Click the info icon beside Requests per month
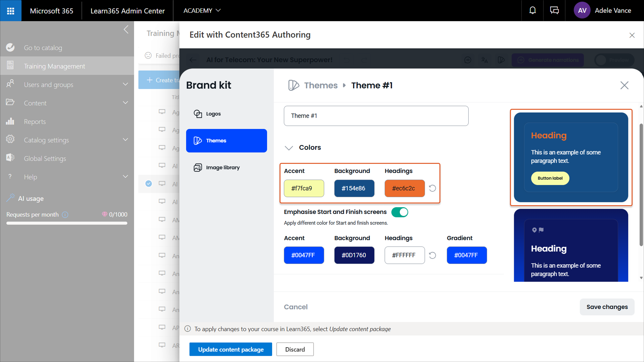Screen dimensions: 644x362 tap(65, 215)
